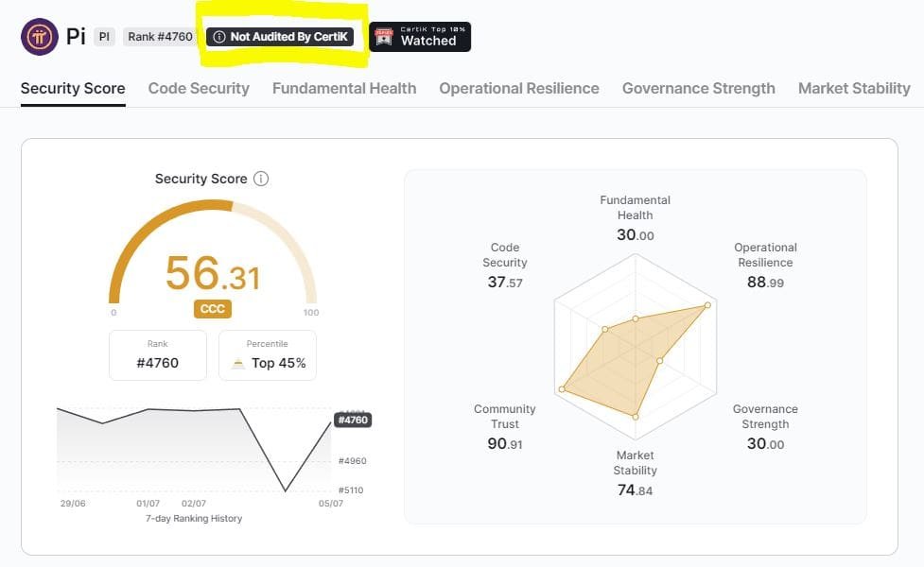Viewport: 924px width, 567px height.
Task: Open the Fundamental Health tab
Action: (344, 88)
